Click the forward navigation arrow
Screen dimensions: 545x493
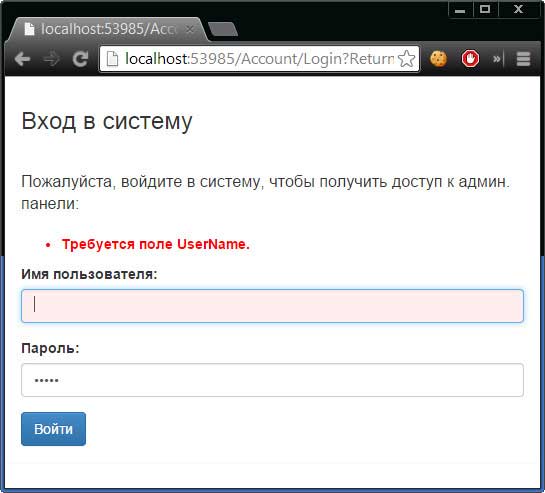click(51, 59)
